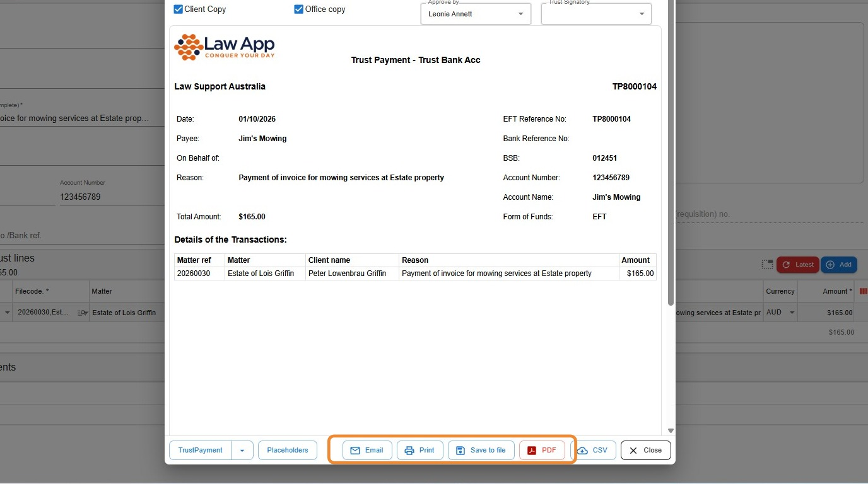Click the scroll down arrow in the preview
868x484 pixels.
[671, 431]
